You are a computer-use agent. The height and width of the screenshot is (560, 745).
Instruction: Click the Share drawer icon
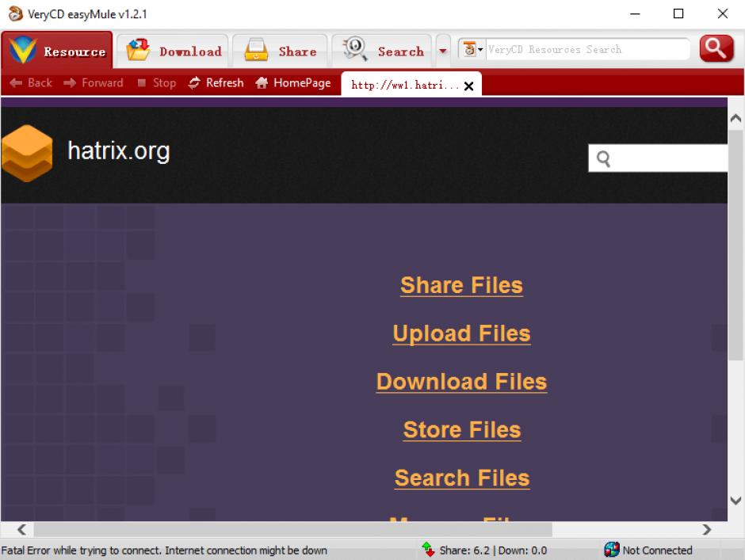[x=256, y=50]
